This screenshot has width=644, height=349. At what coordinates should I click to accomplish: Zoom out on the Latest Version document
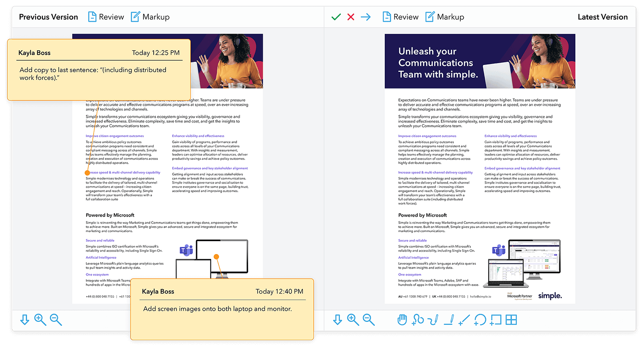[x=369, y=320]
